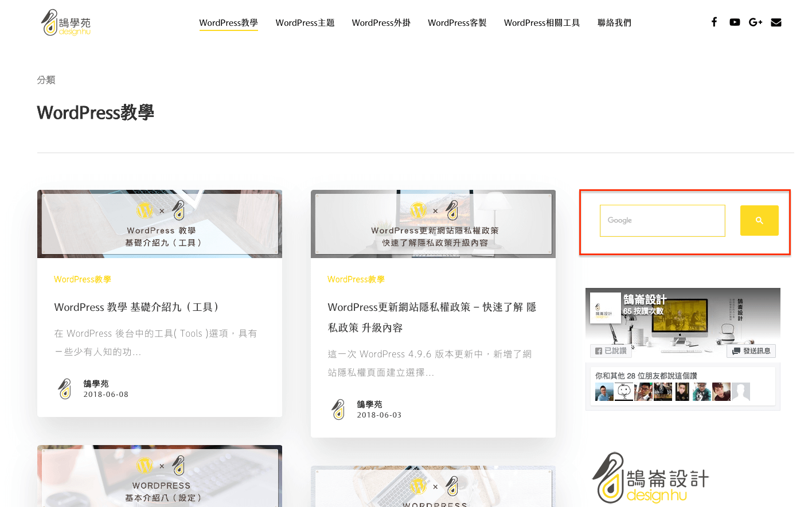Viewport: 812px width, 507px height.
Task: Click the Facebook icon in header
Action: tap(714, 22)
